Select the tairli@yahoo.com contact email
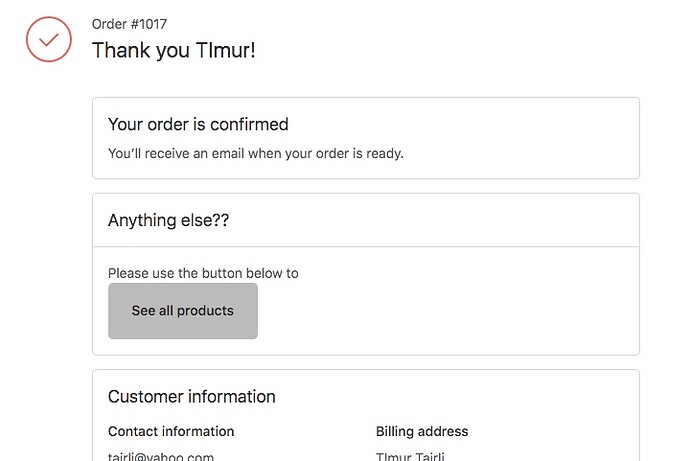Screen dimensions: 690x461 [x=161, y=457]
